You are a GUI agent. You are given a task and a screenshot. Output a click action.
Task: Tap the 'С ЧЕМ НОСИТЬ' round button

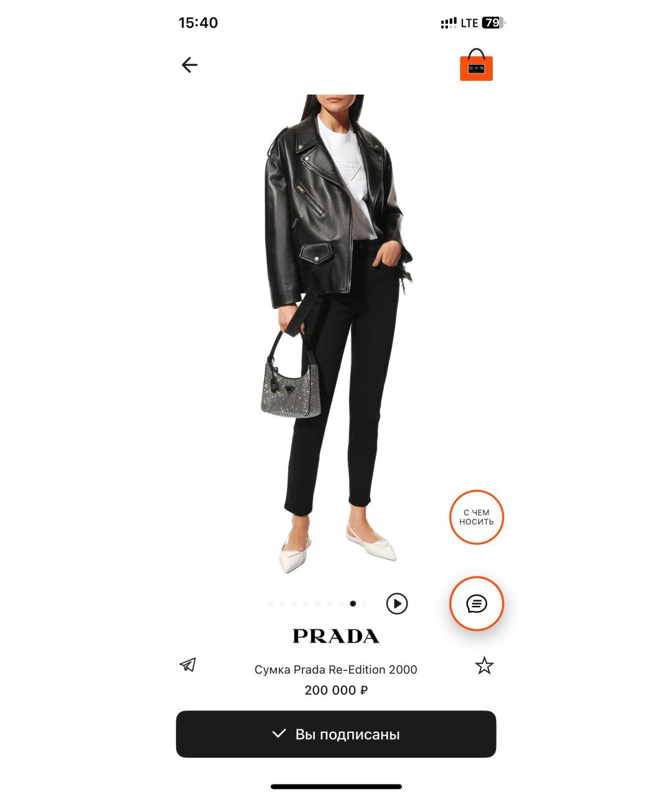477,517
